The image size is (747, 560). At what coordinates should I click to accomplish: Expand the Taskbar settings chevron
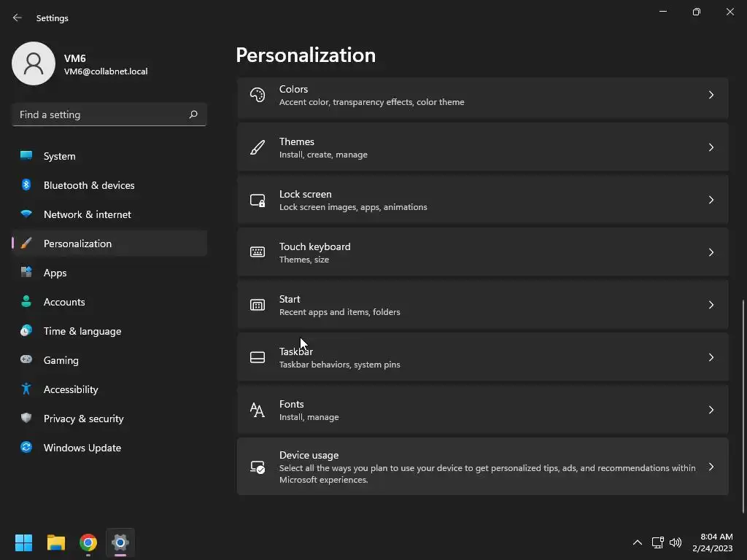711,357
